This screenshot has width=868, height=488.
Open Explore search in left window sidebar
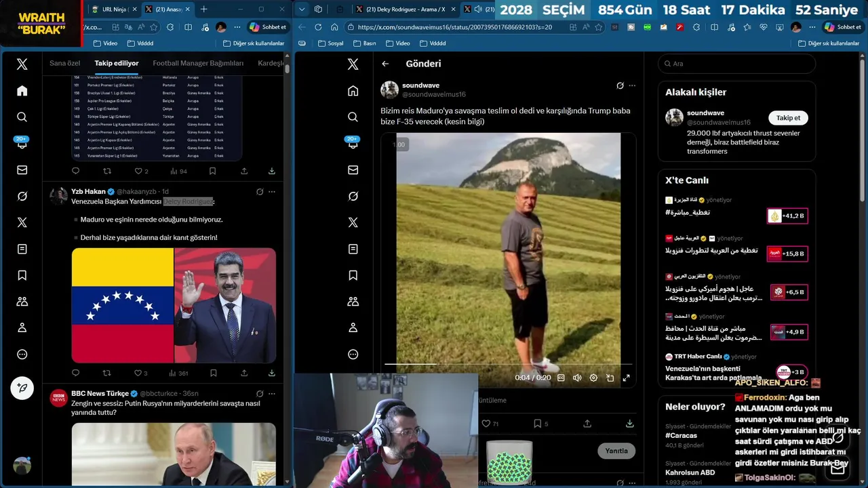point(22,117)
